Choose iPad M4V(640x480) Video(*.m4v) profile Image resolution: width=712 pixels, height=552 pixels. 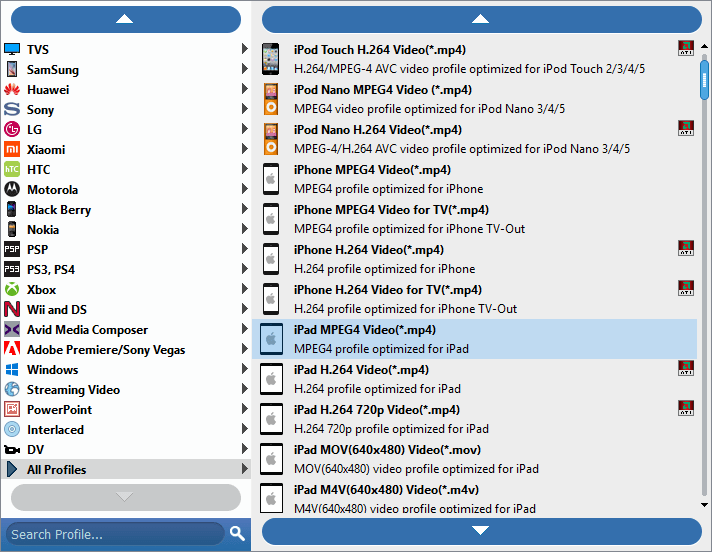coord(475,498)
